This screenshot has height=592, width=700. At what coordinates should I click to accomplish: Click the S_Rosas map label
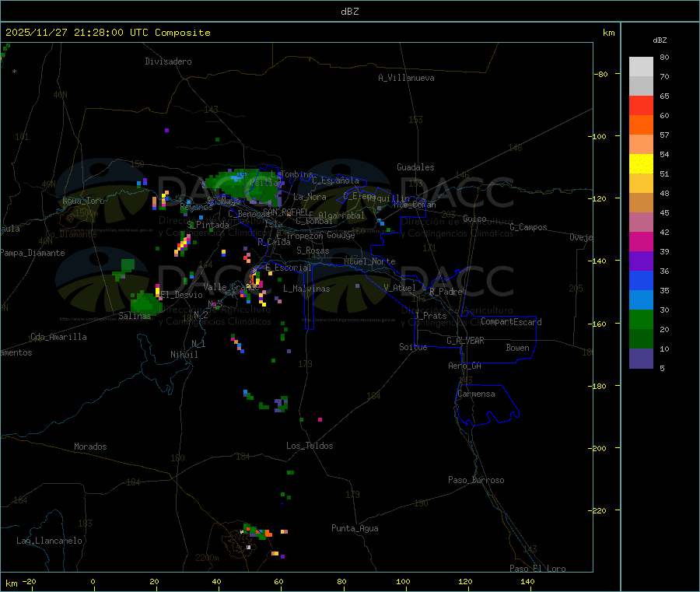(x=313, y=250)
